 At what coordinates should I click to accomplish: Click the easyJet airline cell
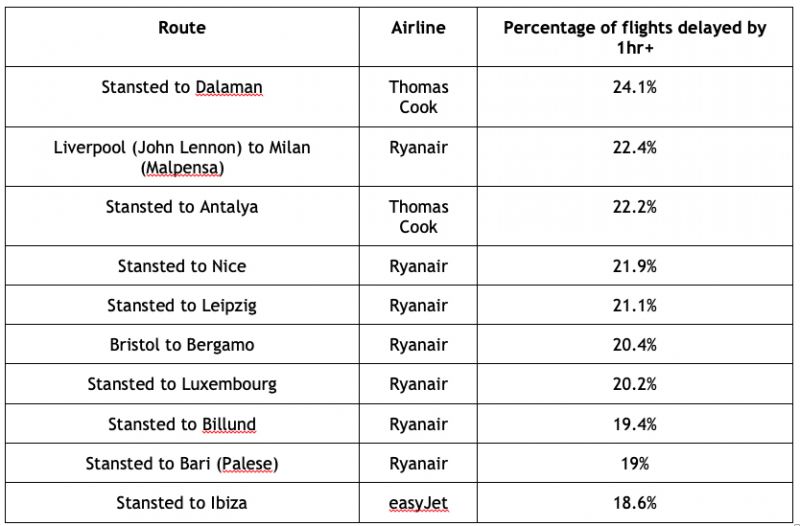click(x=418, y=503)
